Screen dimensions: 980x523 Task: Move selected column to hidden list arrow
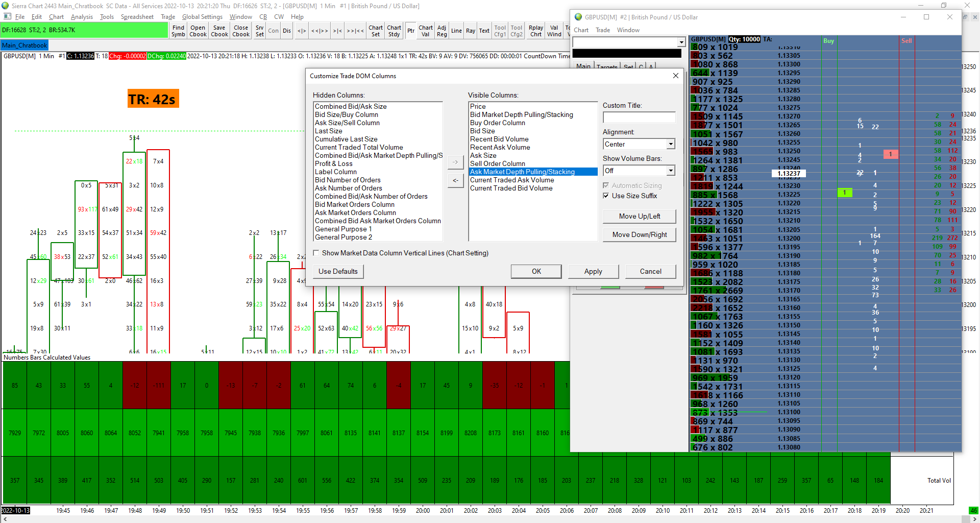455,180
